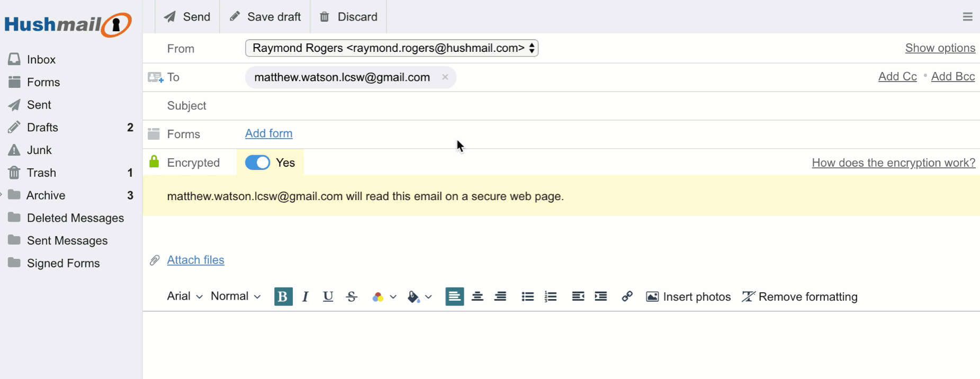Click Show options link
This screenshot has height=379, width=980.
tap(940, 48)
